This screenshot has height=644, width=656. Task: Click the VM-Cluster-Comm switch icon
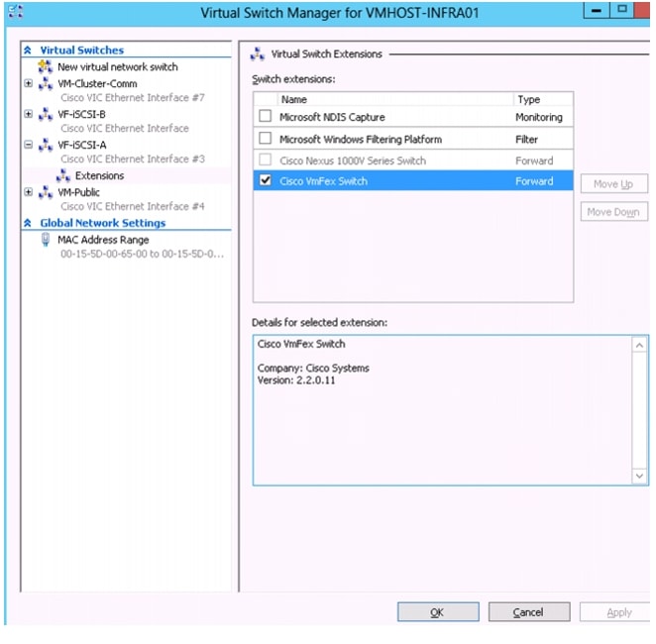coord(46,83)
